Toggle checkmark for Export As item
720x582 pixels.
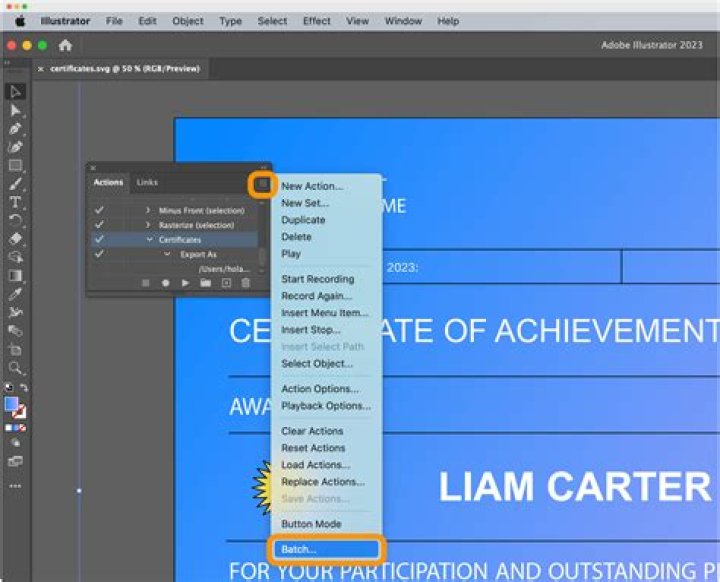(x=98, y=255)
